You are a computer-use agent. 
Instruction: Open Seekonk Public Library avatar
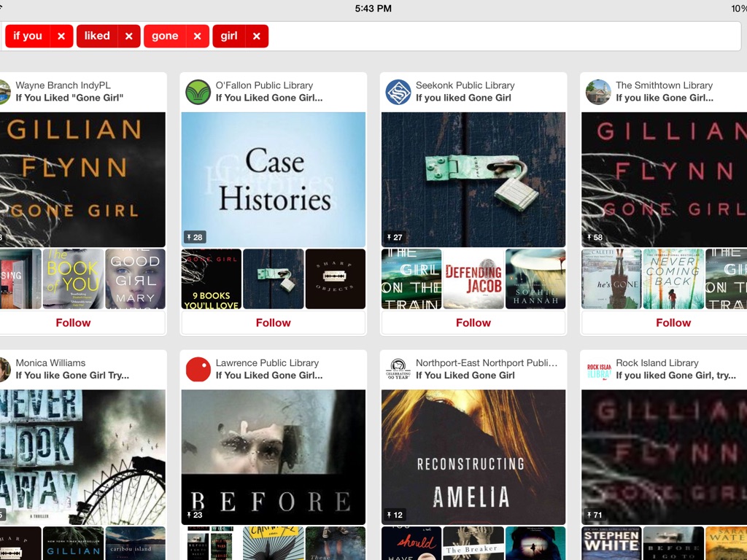pos(398,92)
